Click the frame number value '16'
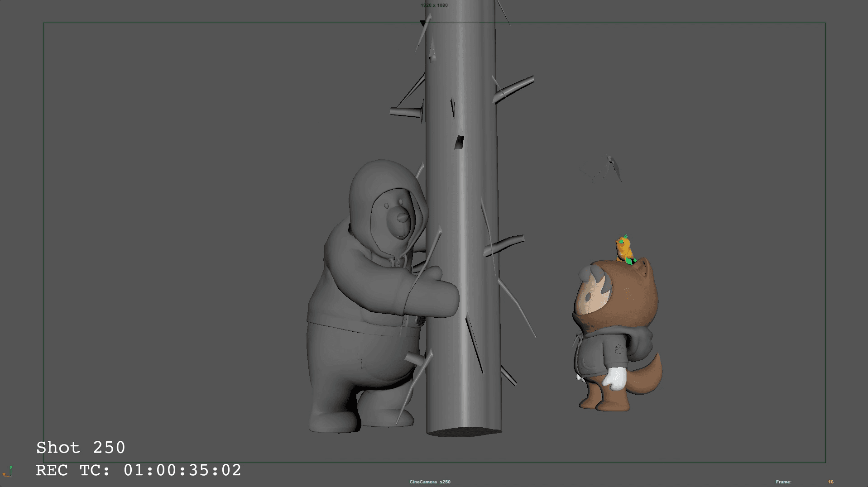The height and width of the screenshot is (487, 868). coord(831,482)
